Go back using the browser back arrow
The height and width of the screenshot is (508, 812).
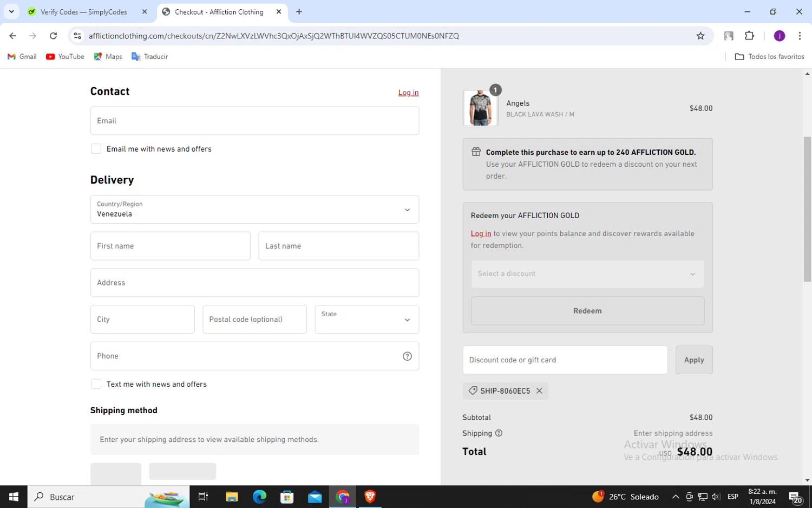click(x=13, y=36)
